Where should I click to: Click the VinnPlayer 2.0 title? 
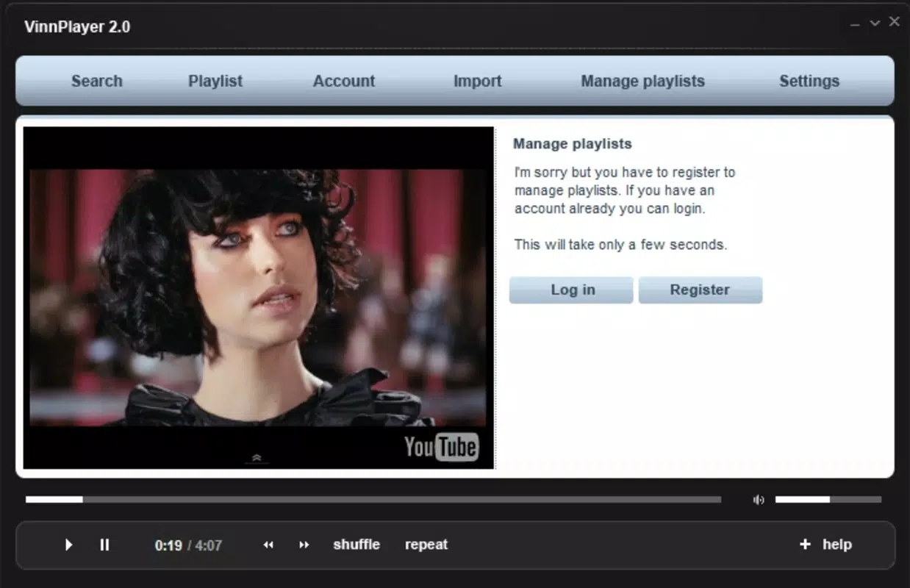[77, 26]
